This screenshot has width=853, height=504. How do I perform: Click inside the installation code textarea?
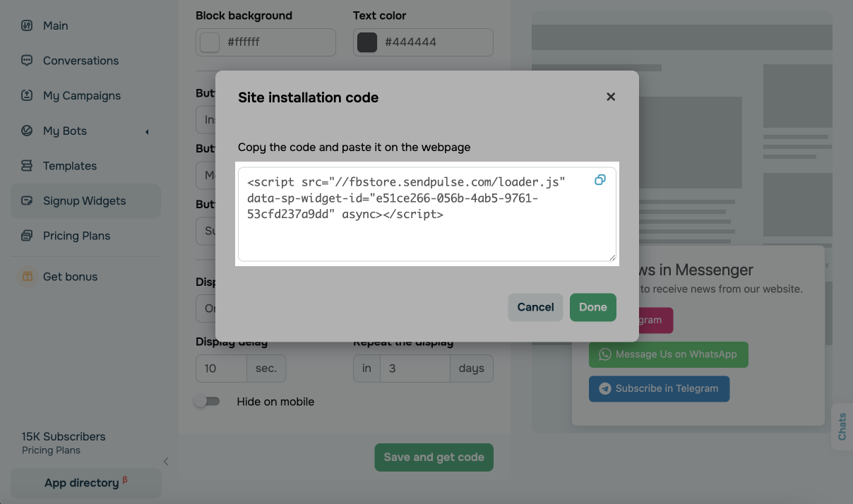[x=427, y=215]
